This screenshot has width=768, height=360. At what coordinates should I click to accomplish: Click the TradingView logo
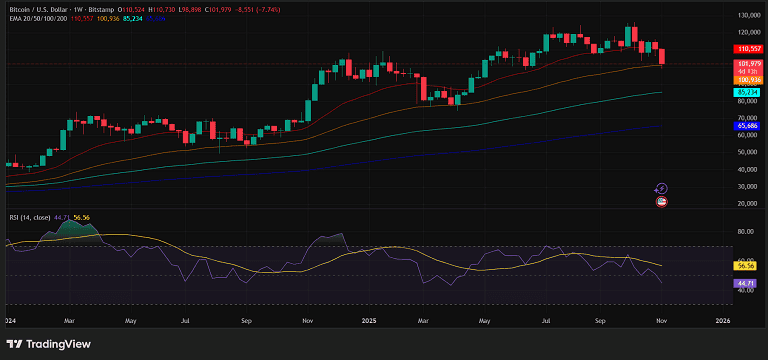pyautogui.click(x=48, y=344)
